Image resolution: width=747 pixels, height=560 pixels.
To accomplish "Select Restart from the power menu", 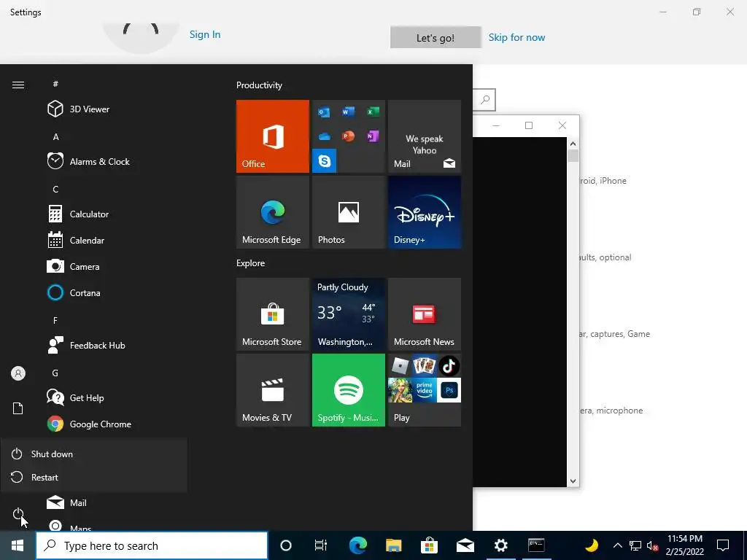I will click(94, 477).
